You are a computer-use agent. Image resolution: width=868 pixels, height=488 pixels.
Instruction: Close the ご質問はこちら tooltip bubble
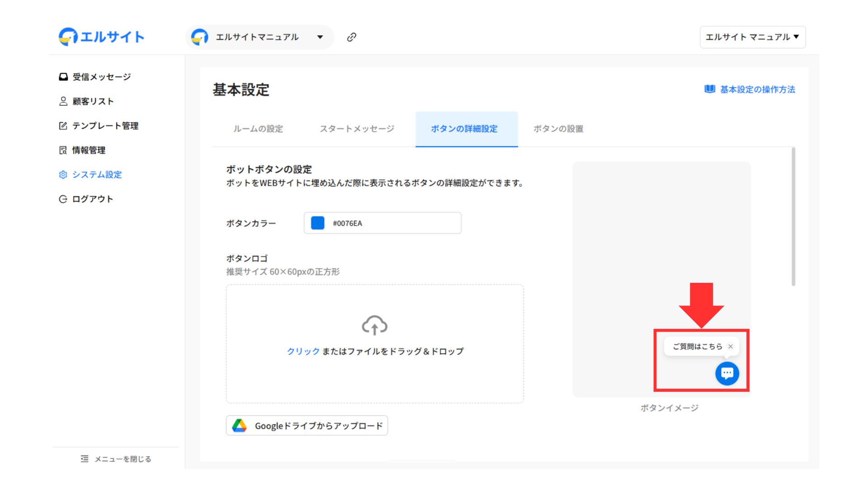click(x=731, y=347)
